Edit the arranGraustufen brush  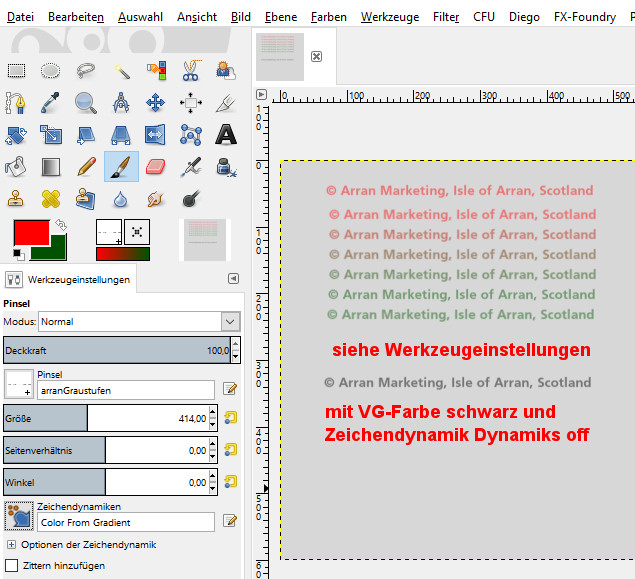pyautogui.click(x=230, y=389)
